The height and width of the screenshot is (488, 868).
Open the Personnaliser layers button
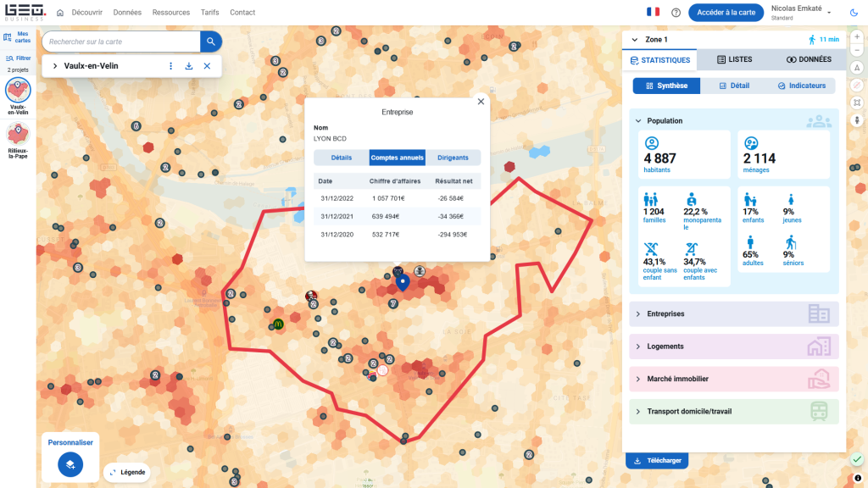(70, 464)
